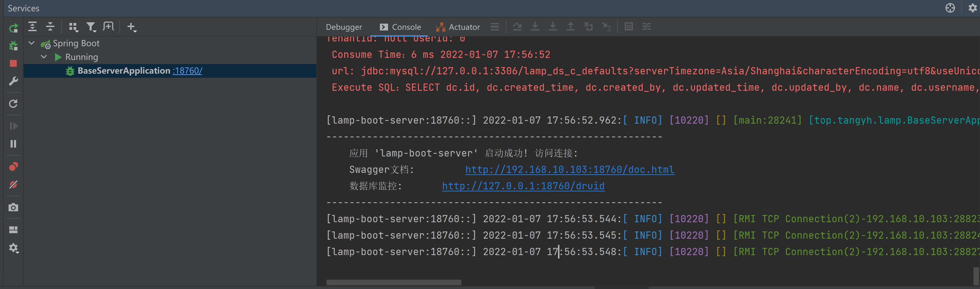The width and height of the screenshot is (980, 289).
Task: Click the Evaluate Expression calculator icon
Action: click(628, 27)
